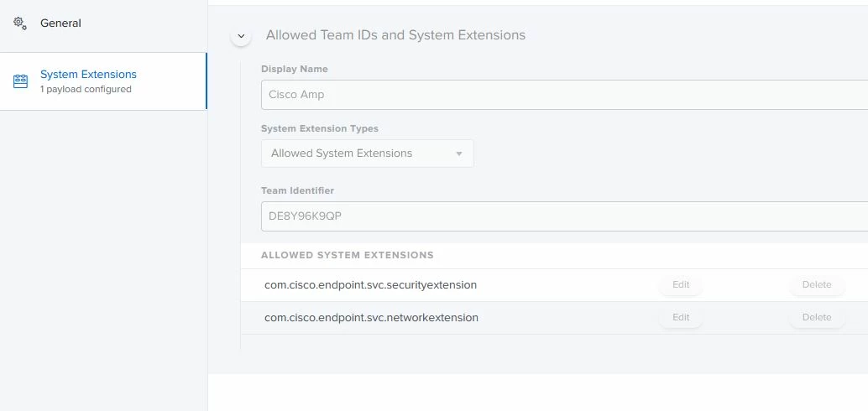The height and width of the screenshot is (411, 868).
Task: Click the General gear icon
Action: pyautogui.click(x=20, y=23)
